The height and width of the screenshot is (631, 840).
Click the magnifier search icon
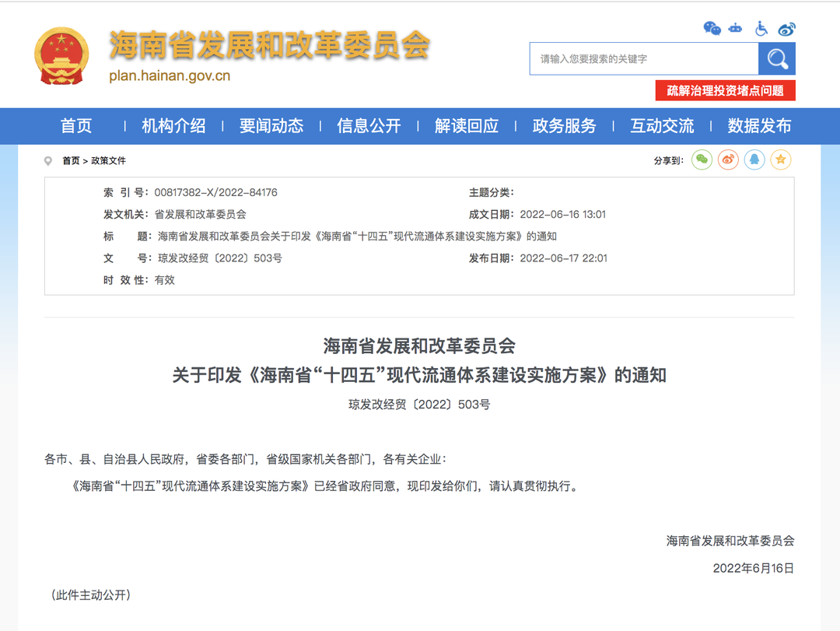pos(776,58)
